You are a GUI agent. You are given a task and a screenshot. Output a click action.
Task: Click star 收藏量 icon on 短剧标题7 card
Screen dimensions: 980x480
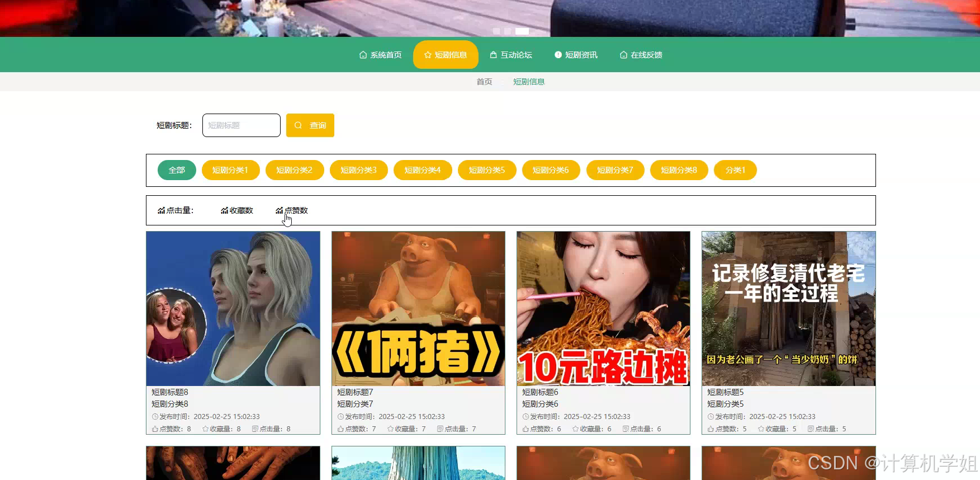[x=390, y=429]
